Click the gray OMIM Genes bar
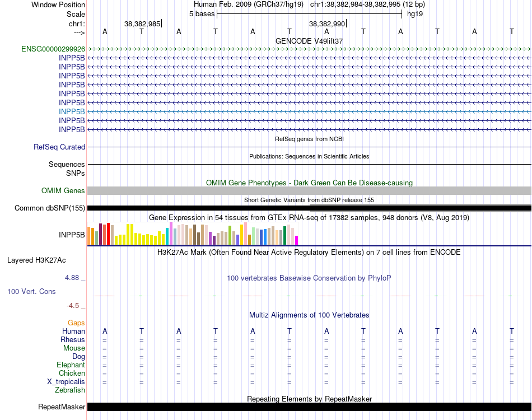 pyautogui.click(x=309, y=190)
